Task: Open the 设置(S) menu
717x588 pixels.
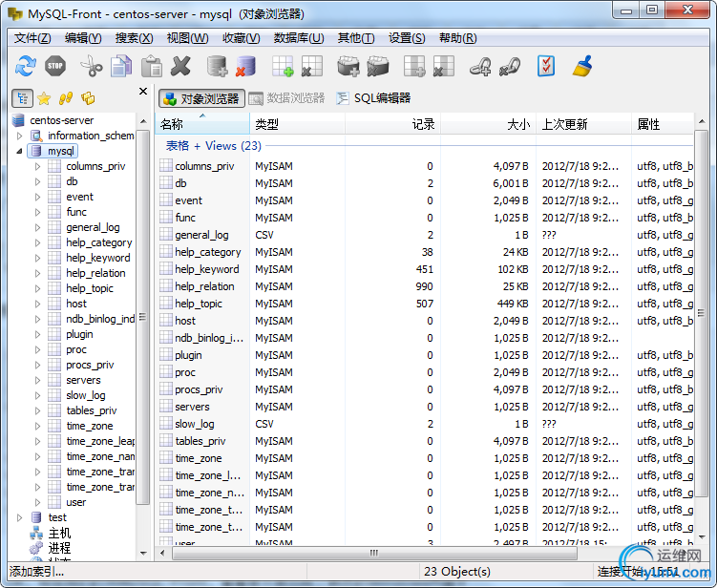Action: 407,38
